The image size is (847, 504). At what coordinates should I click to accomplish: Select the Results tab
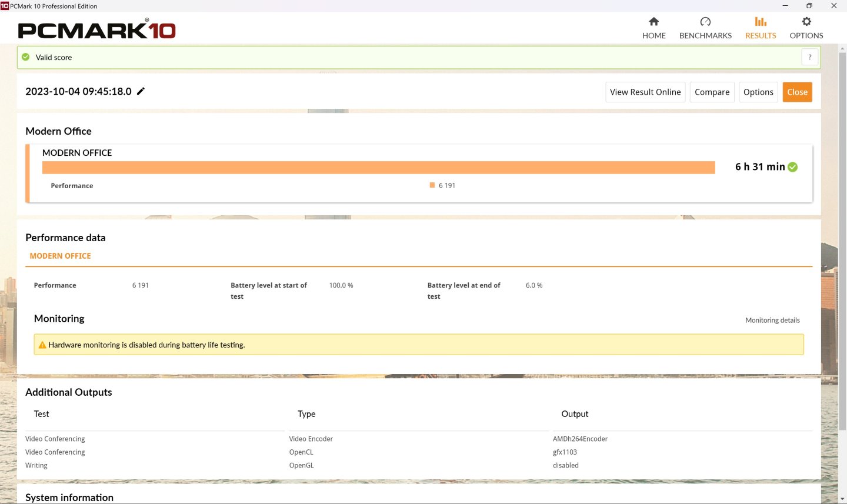[x=761, y=28]
